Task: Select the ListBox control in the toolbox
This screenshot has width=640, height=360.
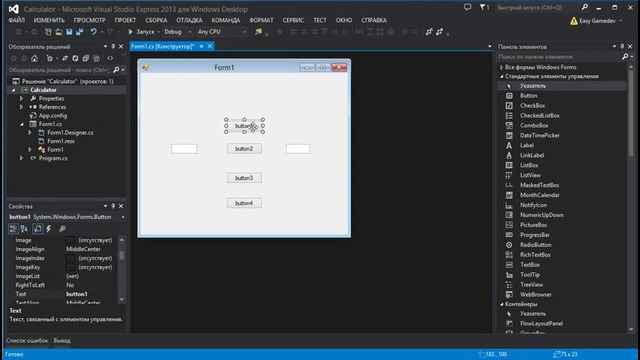Action: tap(529, 165)
